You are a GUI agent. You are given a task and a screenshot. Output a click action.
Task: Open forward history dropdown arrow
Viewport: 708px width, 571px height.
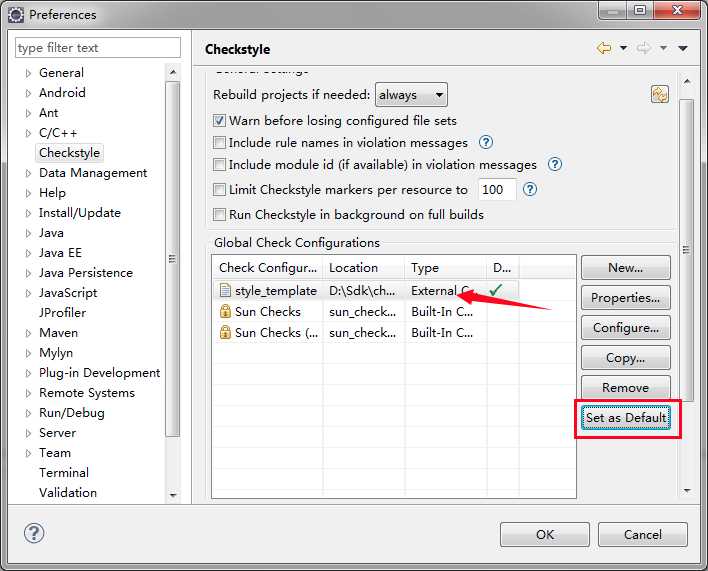663,48
